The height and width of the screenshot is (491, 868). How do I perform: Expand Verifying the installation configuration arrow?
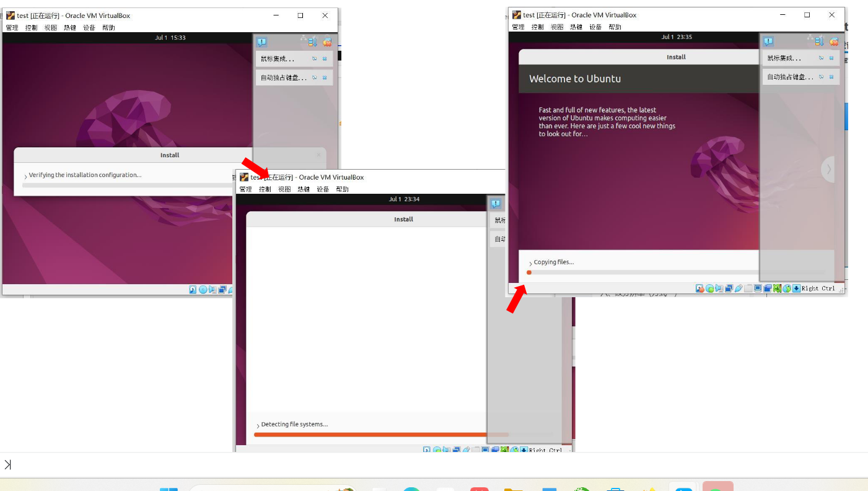point(25,176)
